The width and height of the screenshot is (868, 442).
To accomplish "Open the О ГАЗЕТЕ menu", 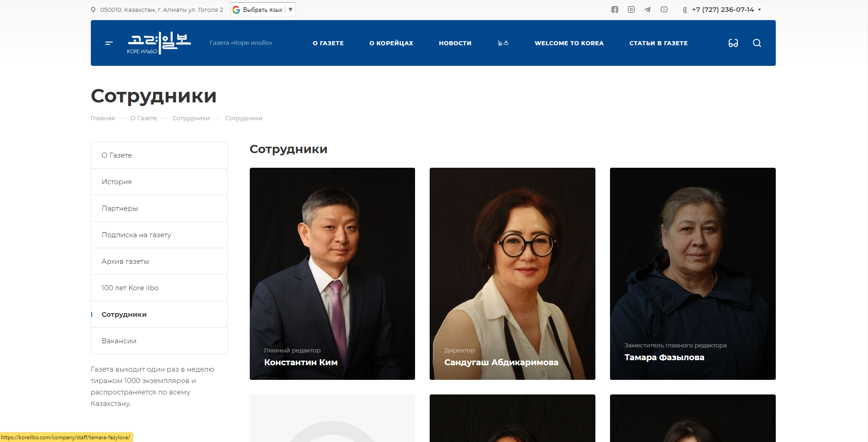I will (328, 43).
